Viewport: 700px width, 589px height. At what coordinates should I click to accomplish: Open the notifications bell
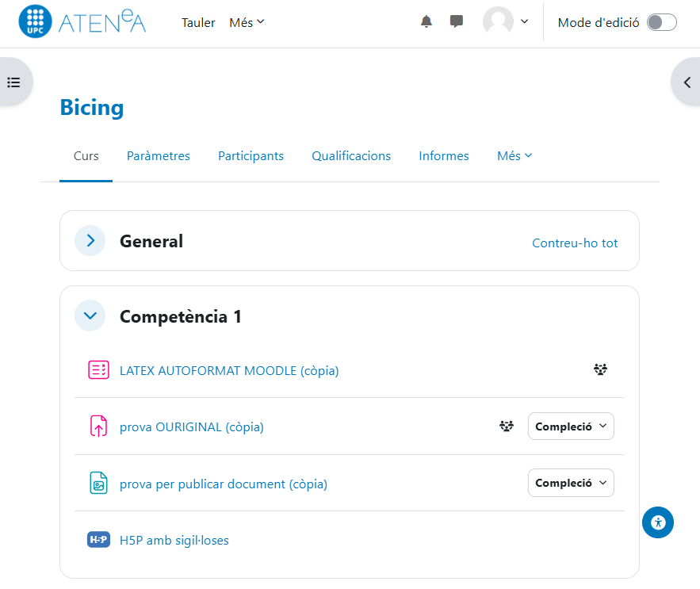[427, 22]
